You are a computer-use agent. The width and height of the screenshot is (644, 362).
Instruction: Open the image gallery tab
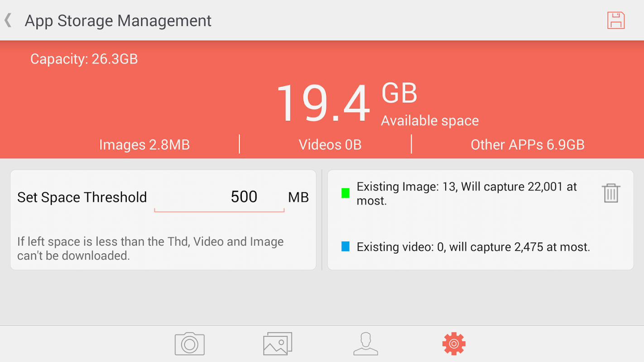(x=278, y=344)
